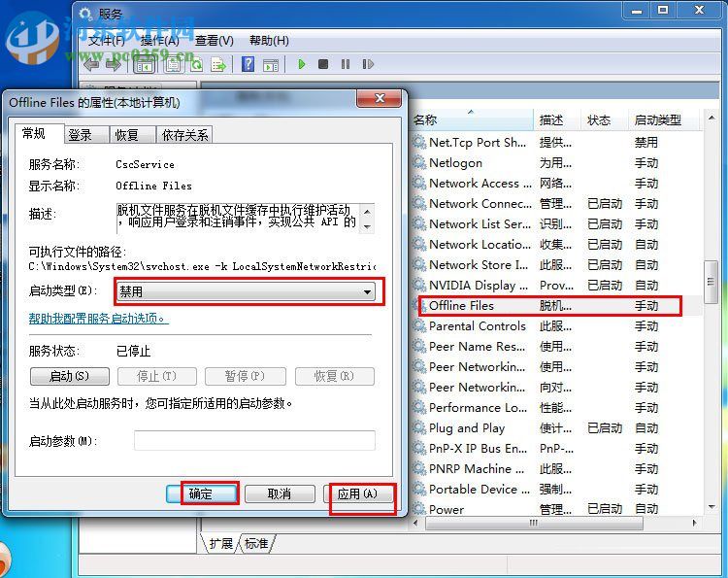The width and height of the screenshot is (728, 578).
Task: Click horizontal scrollbar right arrow
Action: pos(695,524)
